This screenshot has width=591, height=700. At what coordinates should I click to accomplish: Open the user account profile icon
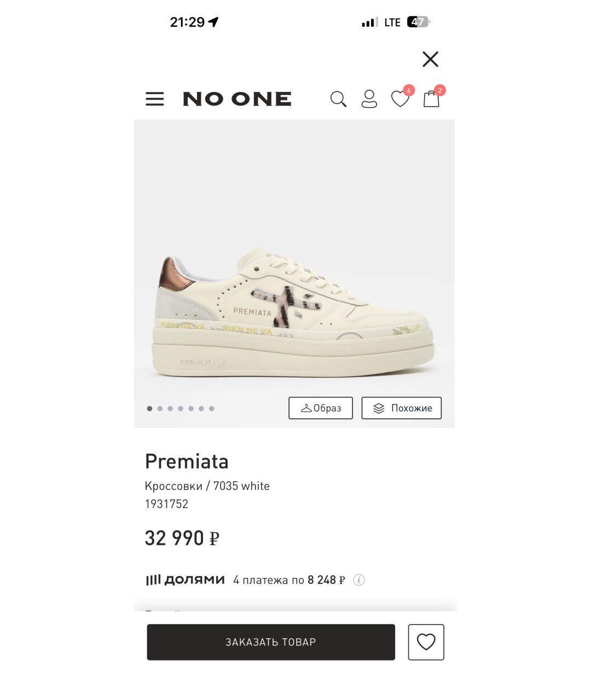pyautogui.click(x=369, y=99)
